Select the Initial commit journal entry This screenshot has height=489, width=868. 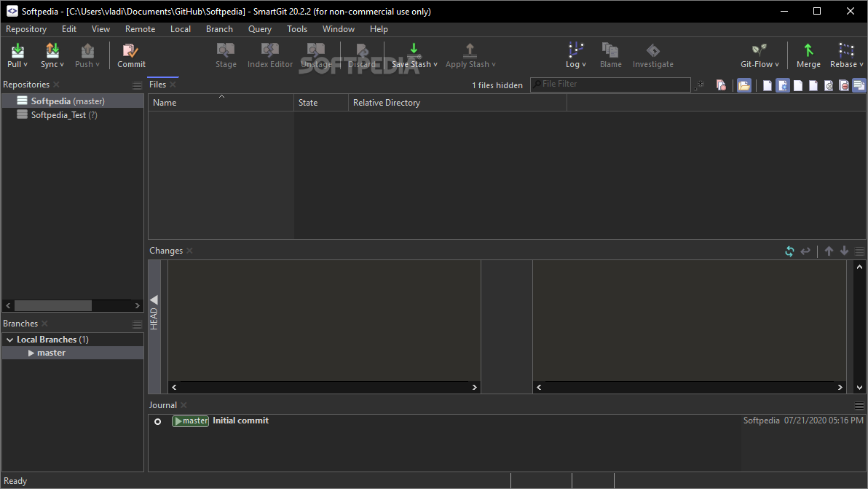coord(506,421)
